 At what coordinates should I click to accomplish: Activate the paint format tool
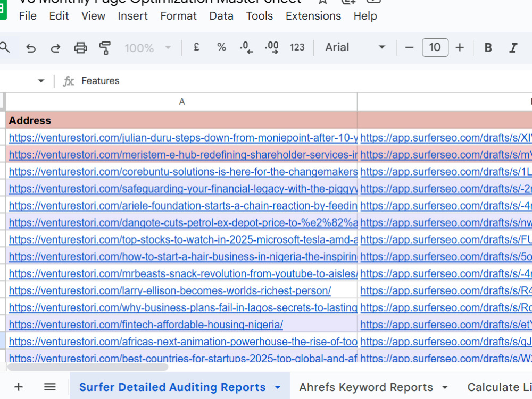click(105, 48)
